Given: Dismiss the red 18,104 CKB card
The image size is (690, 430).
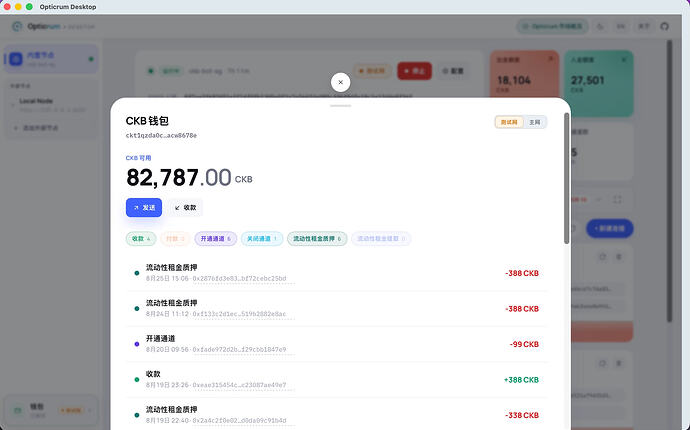Looking at the screenshot, I should point(551,59).
